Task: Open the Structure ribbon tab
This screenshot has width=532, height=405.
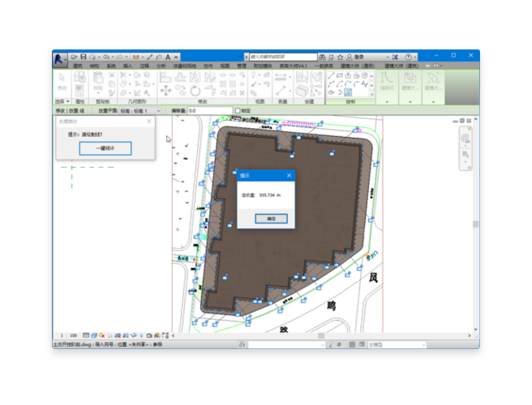Action: [94, 66]
